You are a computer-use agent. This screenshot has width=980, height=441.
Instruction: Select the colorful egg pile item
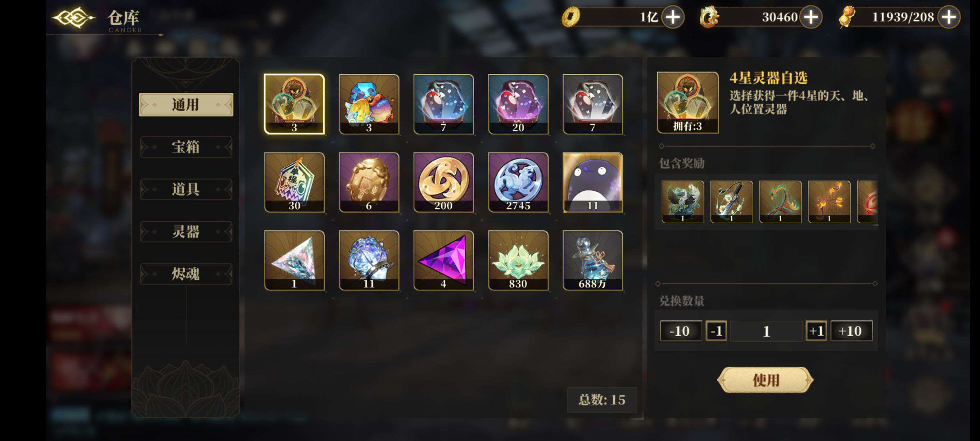pos(369,104)
